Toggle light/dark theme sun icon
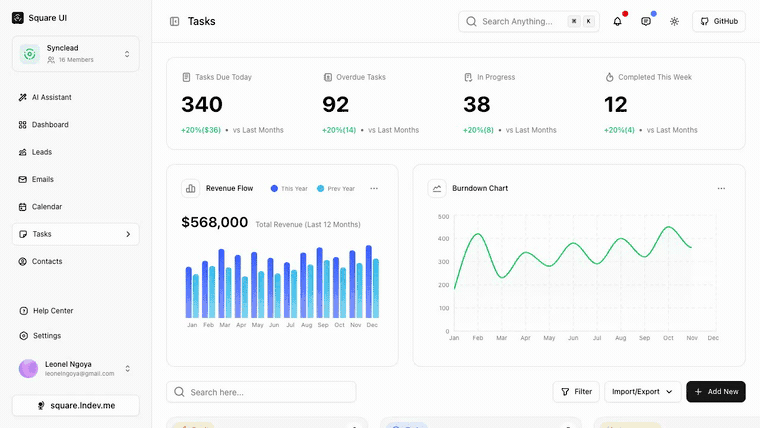760x428 pixels. (x=674, y=21)
